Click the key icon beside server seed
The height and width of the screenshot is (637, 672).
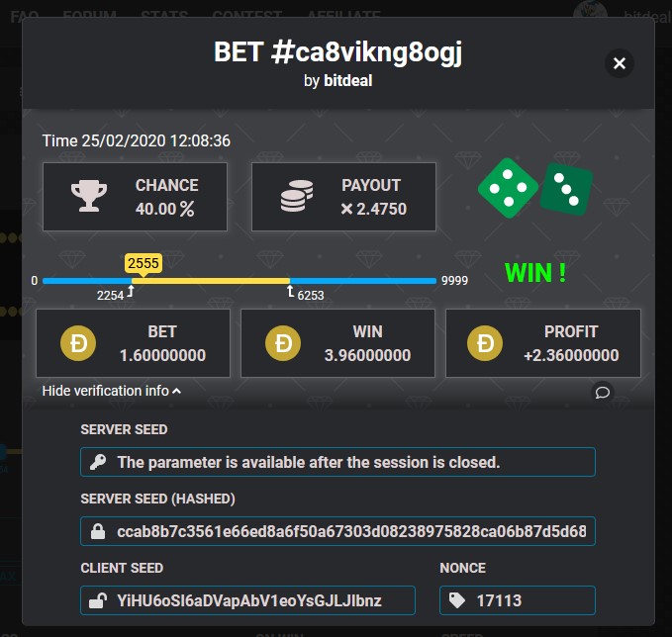97,462
